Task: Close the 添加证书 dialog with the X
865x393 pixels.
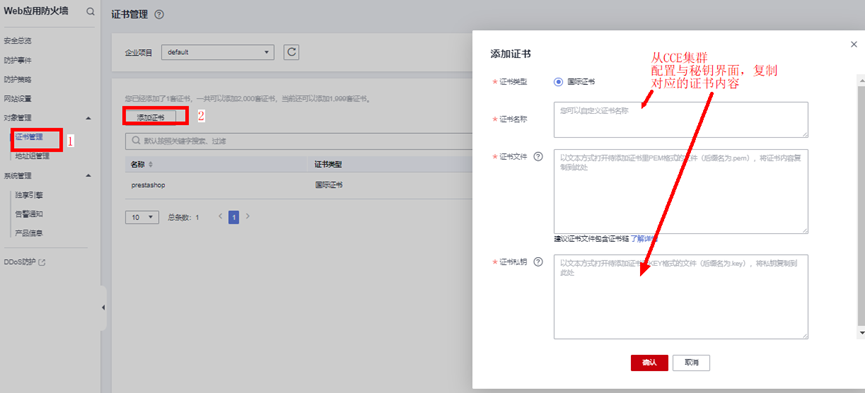Action: point(854,45)
